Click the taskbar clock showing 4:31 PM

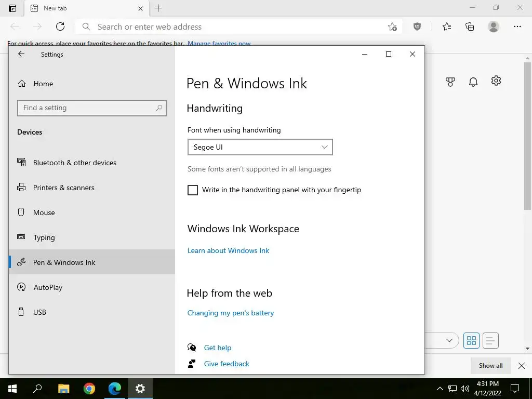pyautogui.click(x=487, y=389)
